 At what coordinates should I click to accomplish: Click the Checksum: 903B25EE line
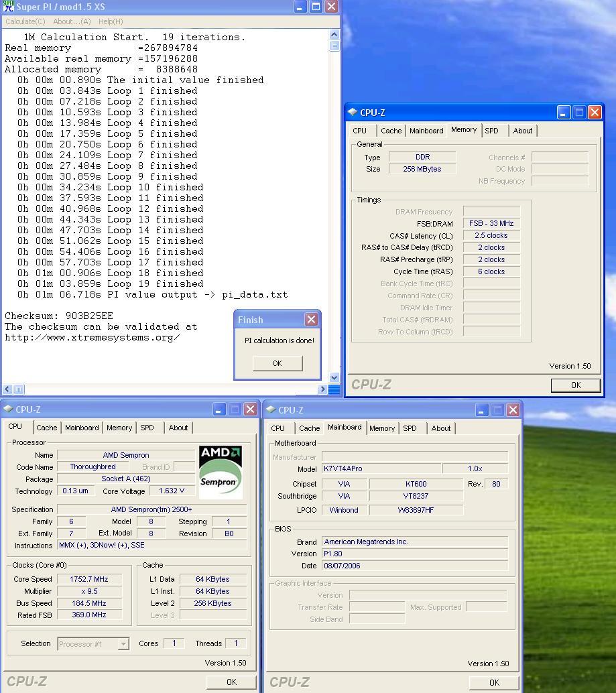click(x=59, y=316)
